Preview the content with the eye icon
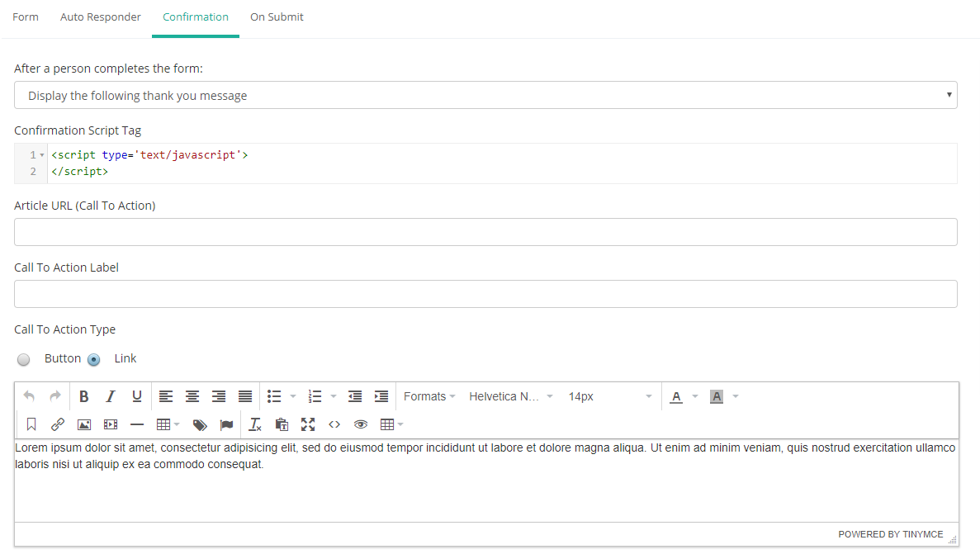 point(361,424)
